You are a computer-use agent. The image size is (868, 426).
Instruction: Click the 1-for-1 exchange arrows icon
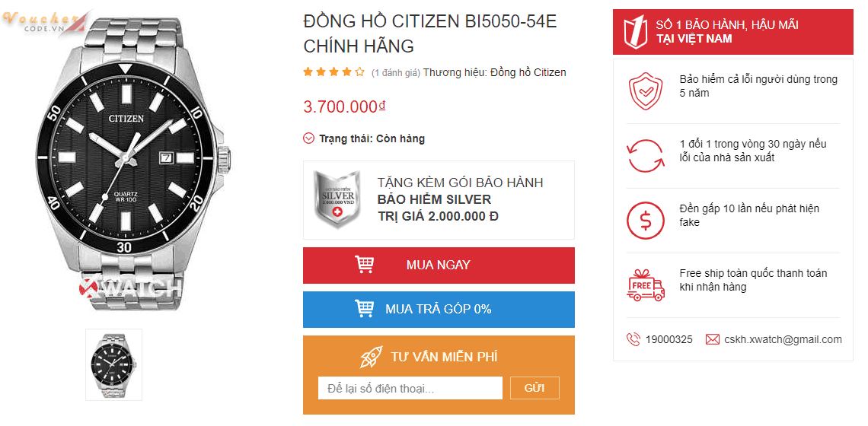point(645,156)
